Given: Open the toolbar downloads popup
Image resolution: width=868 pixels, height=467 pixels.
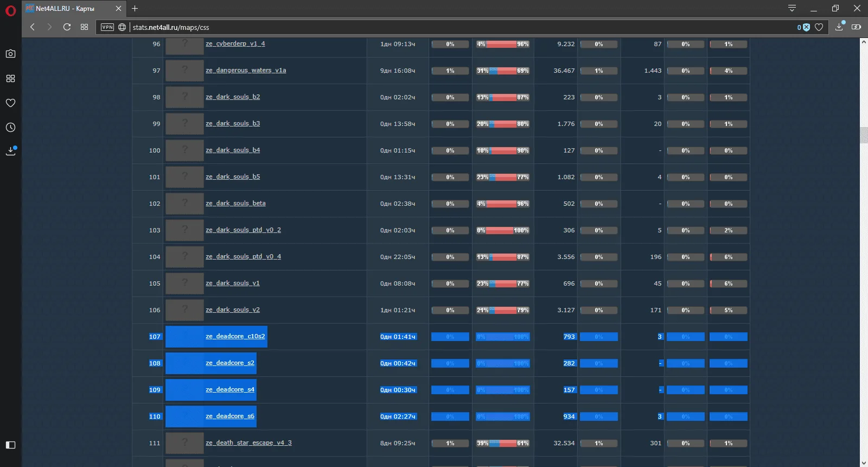Looking at the screenshot, I should click(839, 27).
